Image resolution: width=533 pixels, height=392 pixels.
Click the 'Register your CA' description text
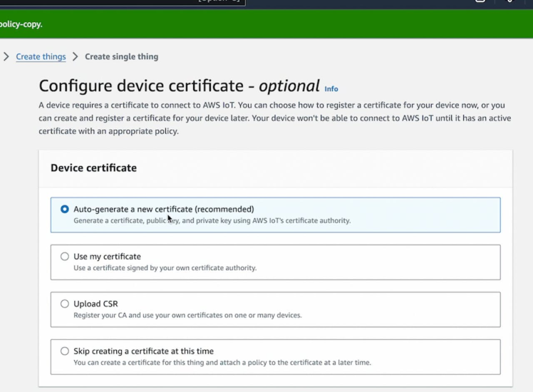(x=187, y=315)
